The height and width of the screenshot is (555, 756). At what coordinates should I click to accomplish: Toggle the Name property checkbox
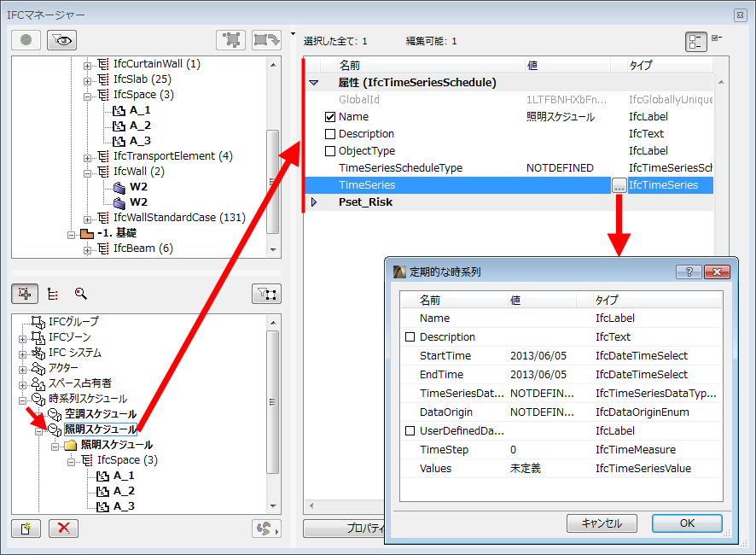click(x=330, y=117)
